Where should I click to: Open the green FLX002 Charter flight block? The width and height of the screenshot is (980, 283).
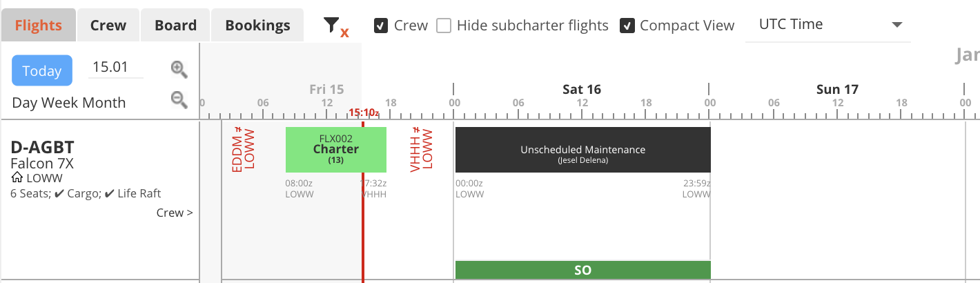click(x=336, y=149)
